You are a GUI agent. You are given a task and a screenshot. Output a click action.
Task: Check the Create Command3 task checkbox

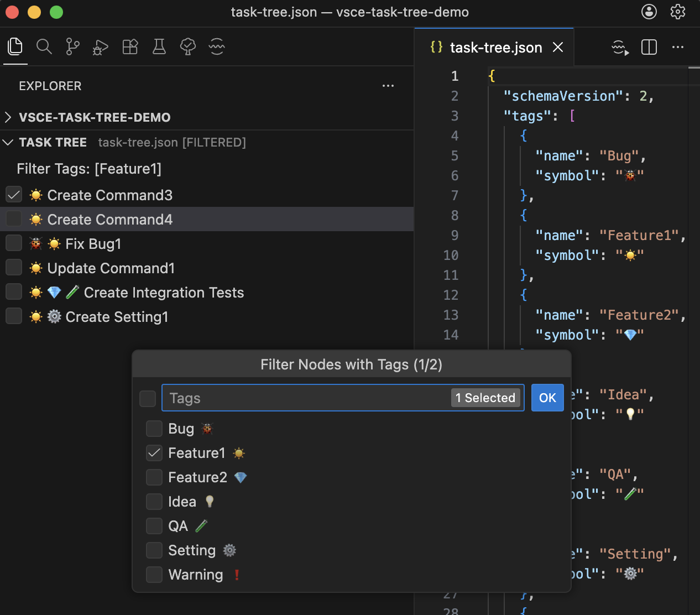click(x=14, y=195)
